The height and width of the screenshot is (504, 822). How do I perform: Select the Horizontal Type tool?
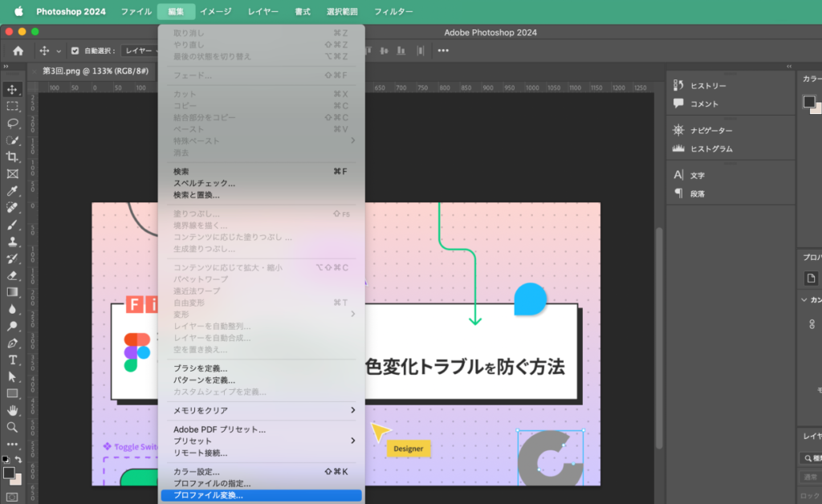coord(13,360)
